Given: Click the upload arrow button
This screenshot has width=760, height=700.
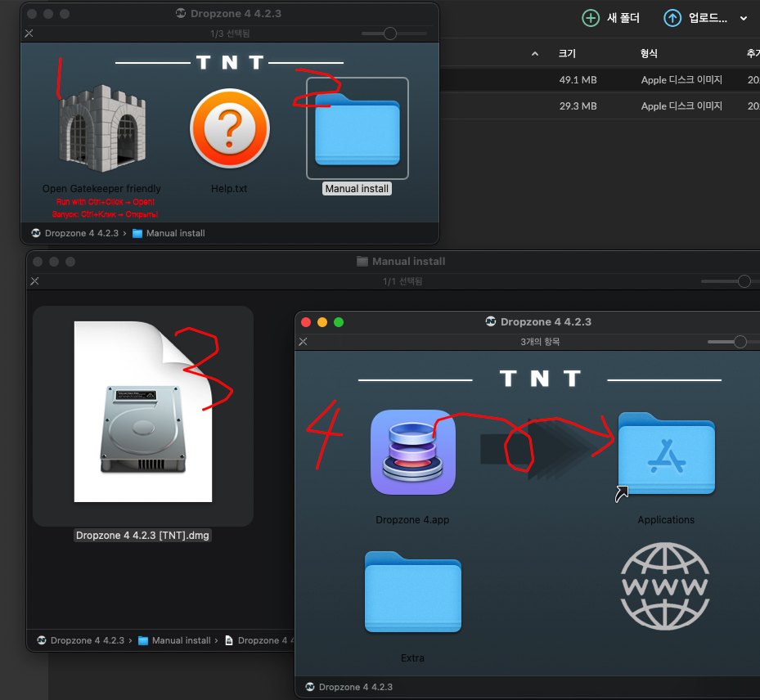Looking at the screenshot, I should tap(672, 19).
